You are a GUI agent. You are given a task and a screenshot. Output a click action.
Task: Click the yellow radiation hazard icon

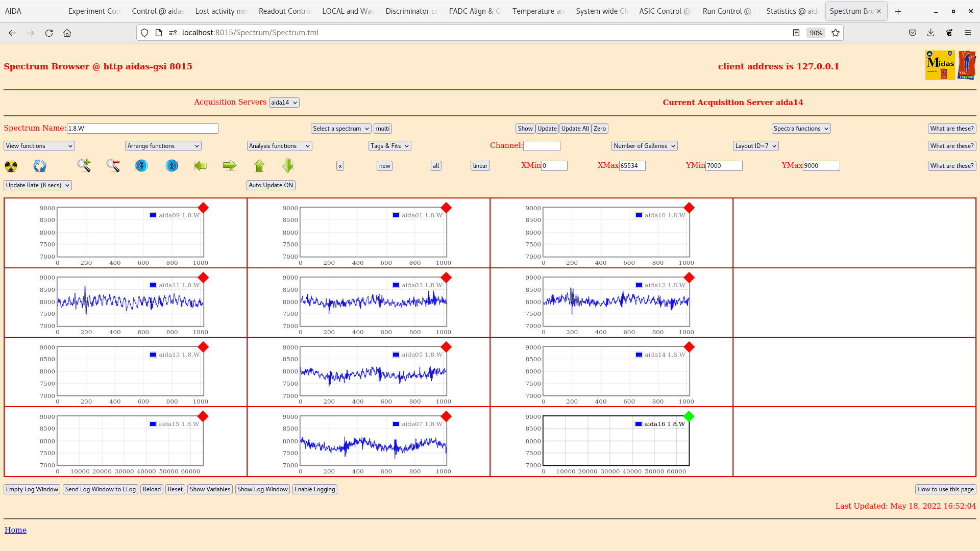[x=11, y=166]
